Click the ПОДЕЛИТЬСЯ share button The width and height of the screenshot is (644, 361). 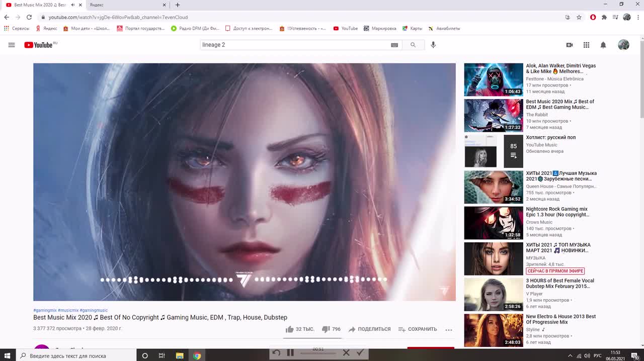369,329
